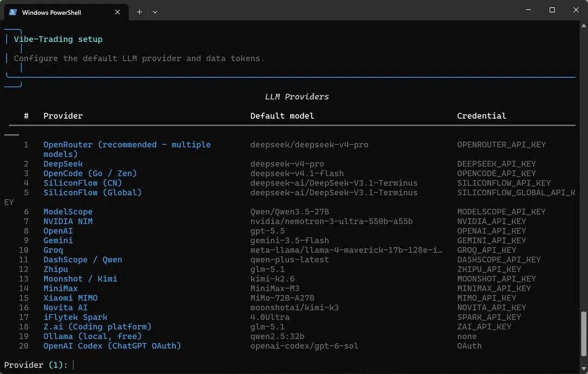
Task: Click the 'nvidia/nemotron-3-ultra-550b-a55b' model
Action: pyautogui.click(x=332, y=222)
